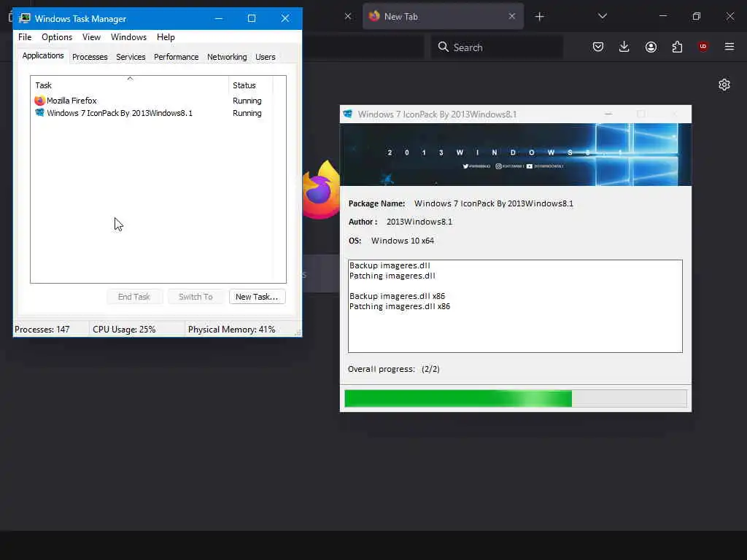Select the Mozilla Firefox task row
The image size is (747, 560).
point(153,101)
